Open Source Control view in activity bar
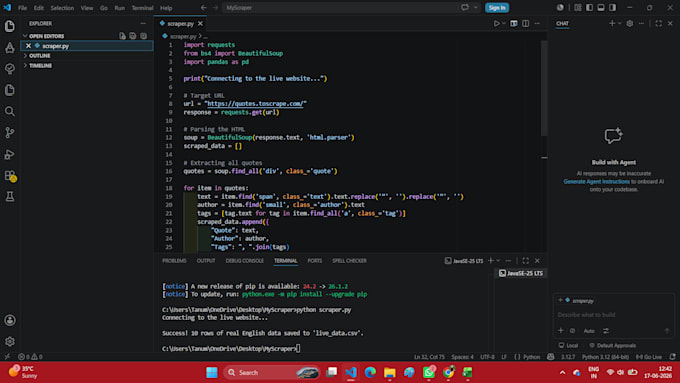 [x=10, y=133]
